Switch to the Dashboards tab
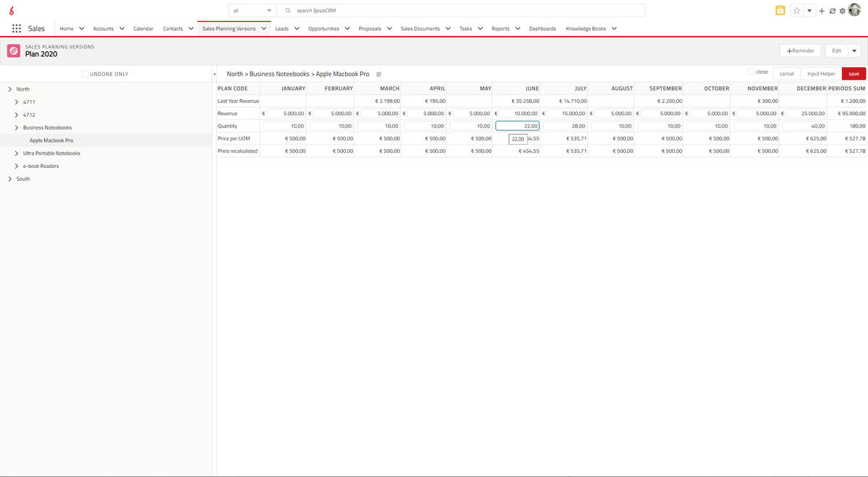Image resolution: width=868 pixels, height=477 pixels. click(542, 29)
